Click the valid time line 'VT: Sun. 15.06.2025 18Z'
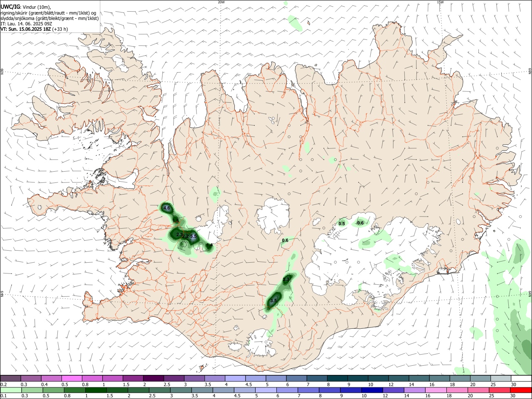Image resolution: width=532 pixels, height=399 pixels. click(x=26, y=29)
